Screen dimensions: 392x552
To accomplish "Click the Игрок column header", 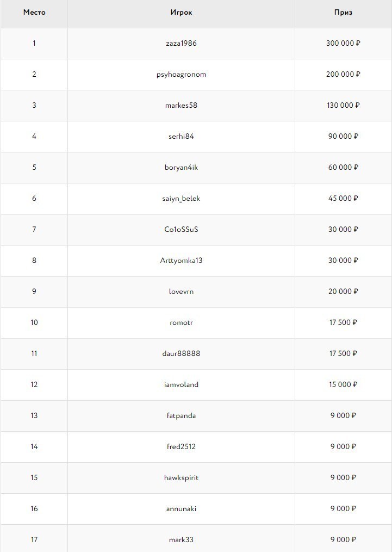I will 181,12.
